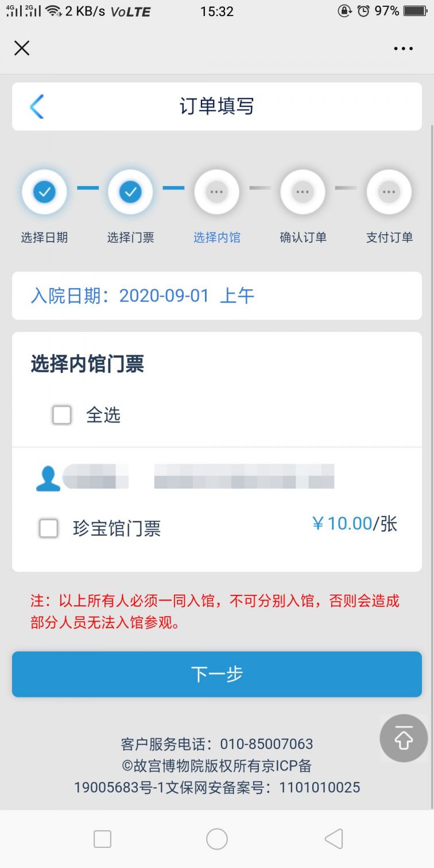Image resolution: width=434 pixels, height=868 pixels.
Task: Tap the scroll-to-top arrow button
Action: tap(404, 738)
